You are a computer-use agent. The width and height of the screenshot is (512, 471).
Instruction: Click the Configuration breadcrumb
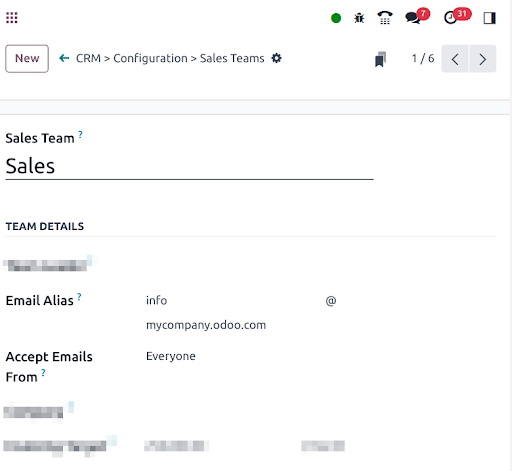click(x=150, y=58)
